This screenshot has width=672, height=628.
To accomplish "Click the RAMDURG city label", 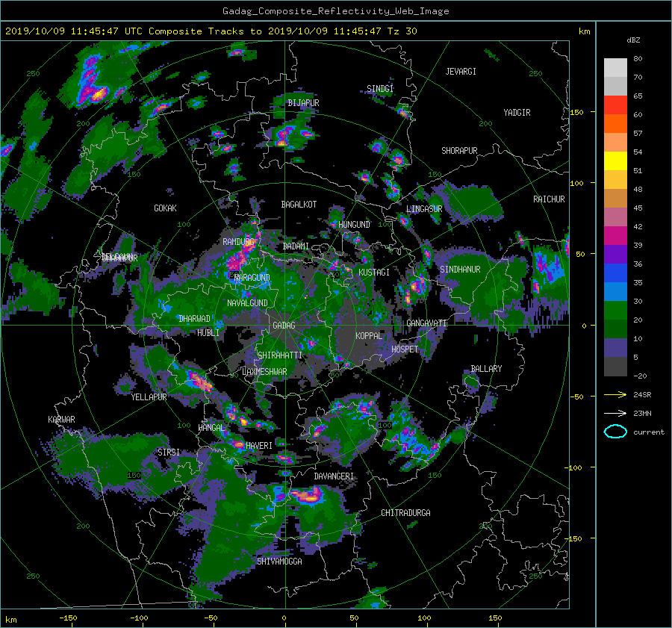I will [238, 242].
